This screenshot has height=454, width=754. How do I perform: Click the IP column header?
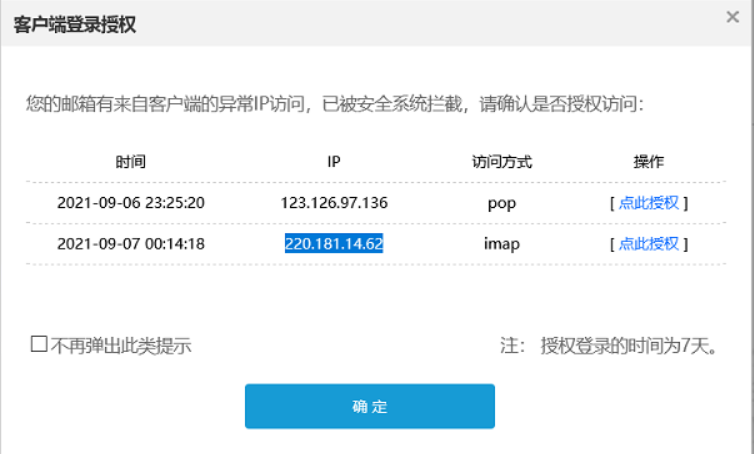334,162
